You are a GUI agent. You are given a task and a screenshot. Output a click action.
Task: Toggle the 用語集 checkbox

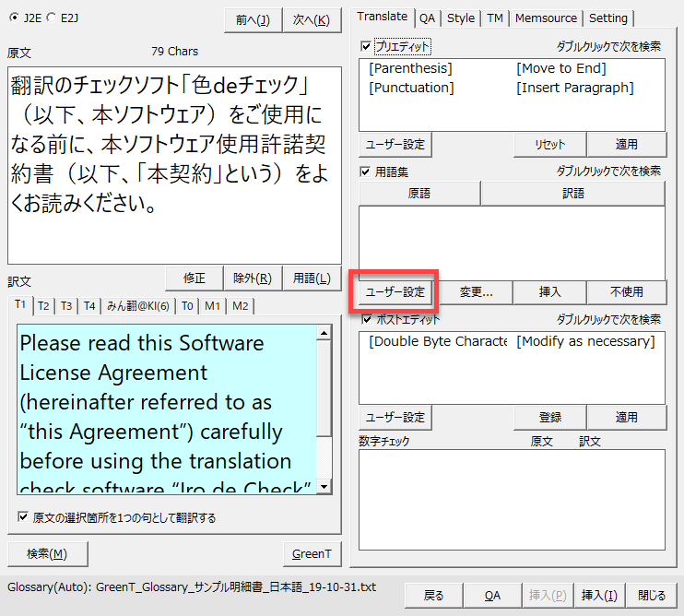tap(367, 172)
